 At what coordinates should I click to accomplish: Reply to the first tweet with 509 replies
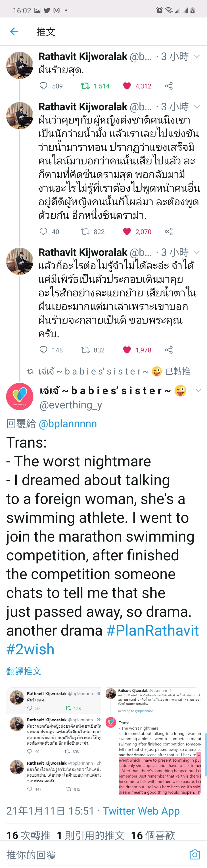43,86
